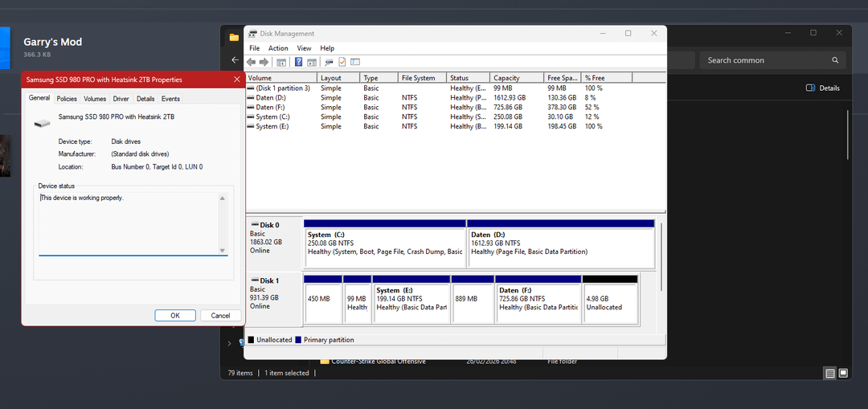Click the grid view icon in Explorer status bar
The height and width of the screenshot is (409, 868).
[x=843, y=373]
